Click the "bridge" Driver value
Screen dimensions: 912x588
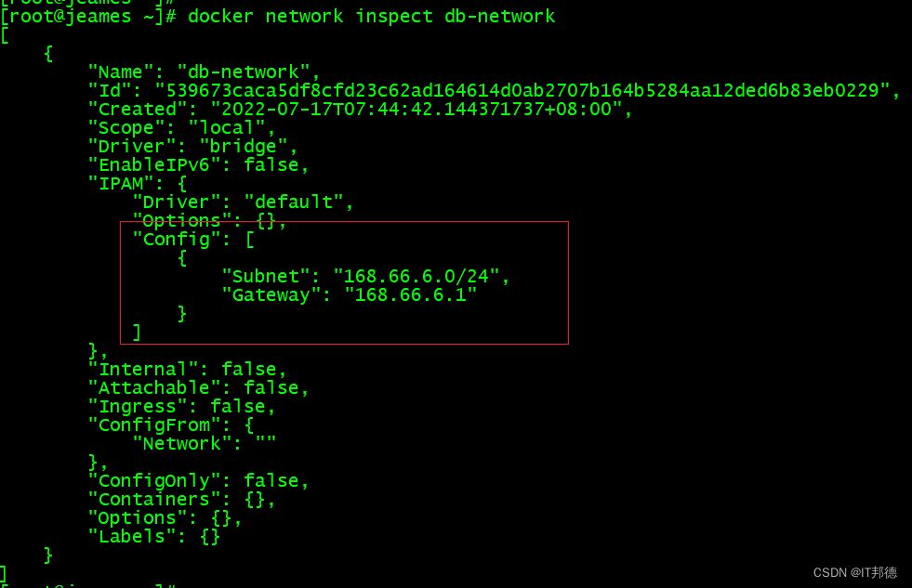click(243, 147)
